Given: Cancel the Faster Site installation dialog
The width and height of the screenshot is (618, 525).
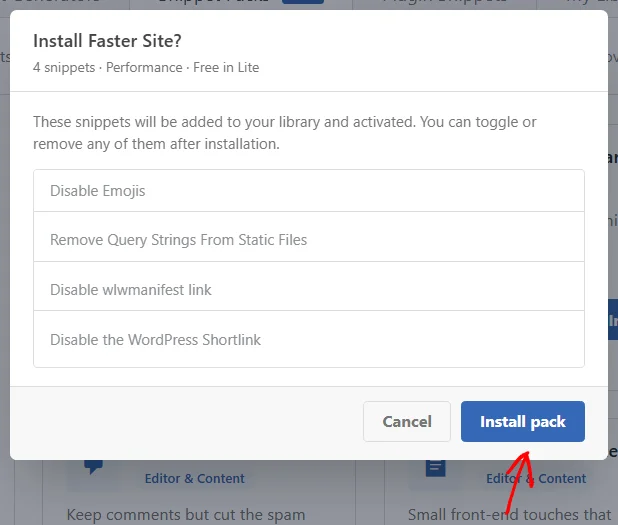Looking at the screenshot, I should tap(407, 421).
